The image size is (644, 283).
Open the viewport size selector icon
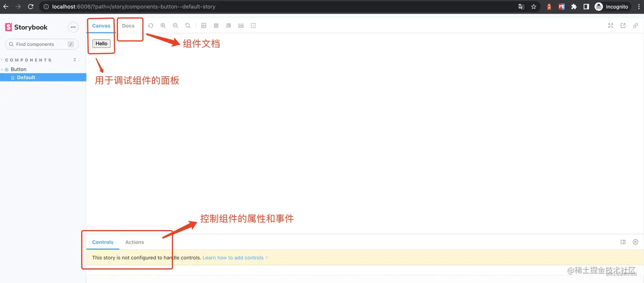[228, 26]
